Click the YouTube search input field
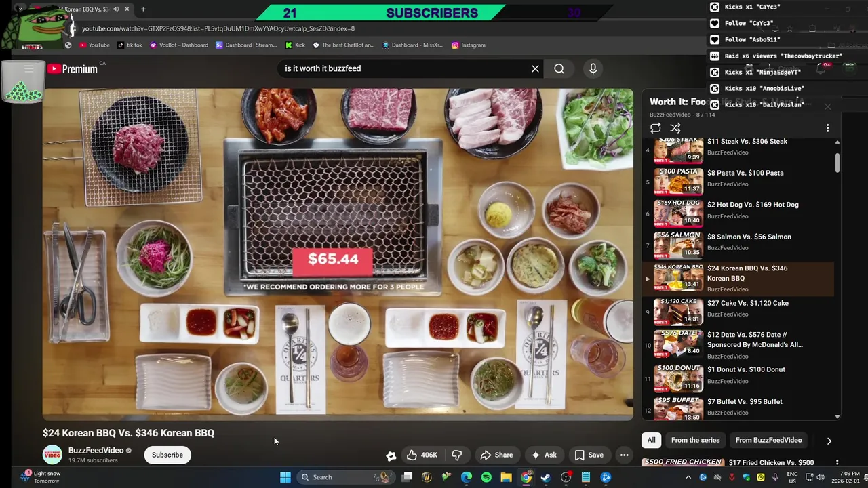 (x=403, y=68)
